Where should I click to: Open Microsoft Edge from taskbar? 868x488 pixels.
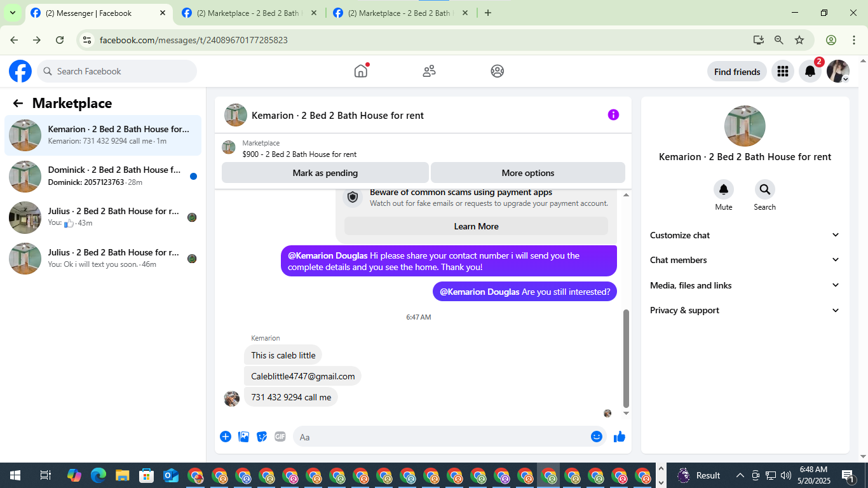(x=98, y=475)
